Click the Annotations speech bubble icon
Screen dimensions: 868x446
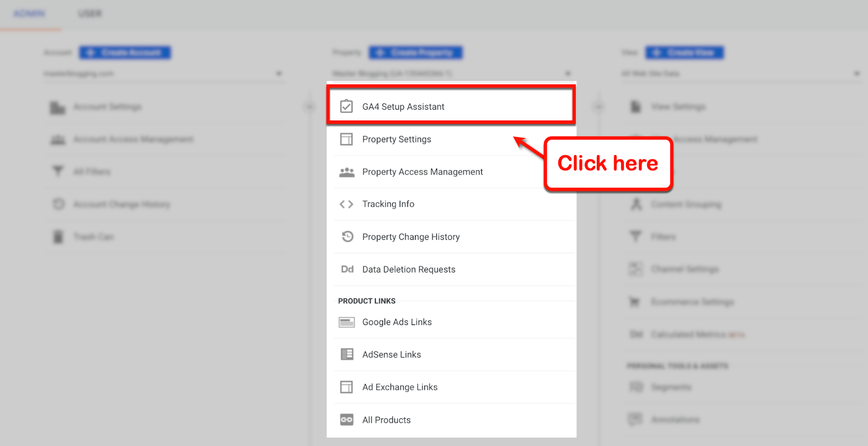coord(635,419)
